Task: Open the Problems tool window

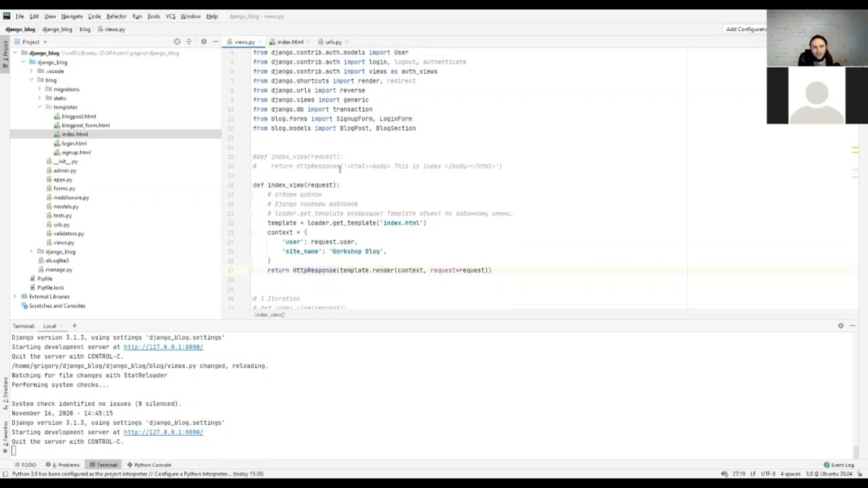Action: [x=63, y=465]
